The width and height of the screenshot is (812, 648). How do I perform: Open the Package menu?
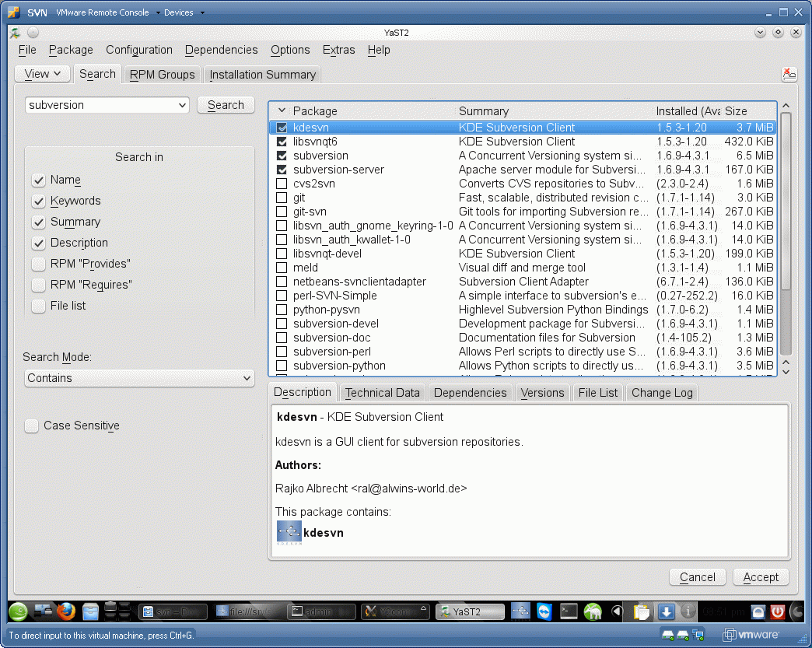[x=71, y=51]
